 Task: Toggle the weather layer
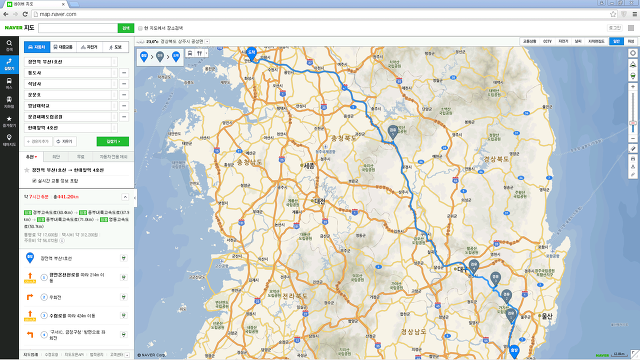578,41
